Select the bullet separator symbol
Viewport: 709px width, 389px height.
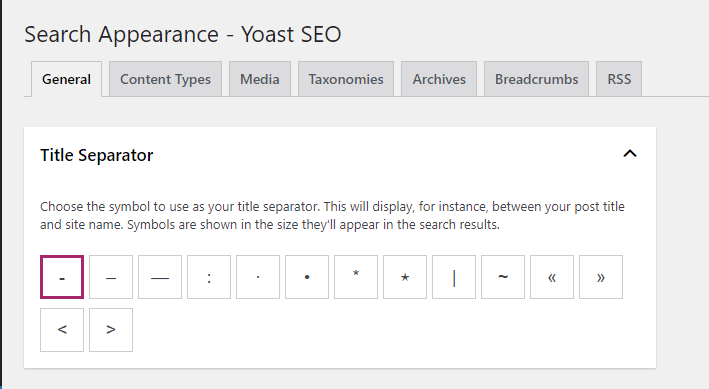coord(307,277)
